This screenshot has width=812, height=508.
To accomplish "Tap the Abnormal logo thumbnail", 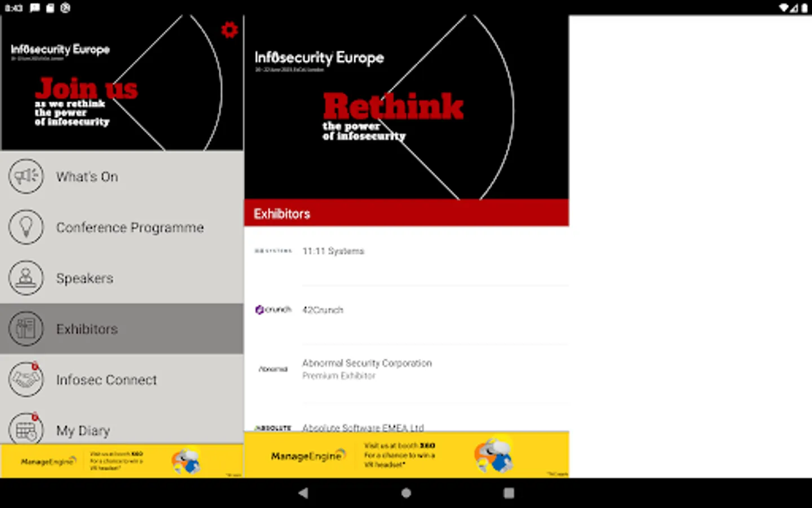I will [x=273, y=369].
